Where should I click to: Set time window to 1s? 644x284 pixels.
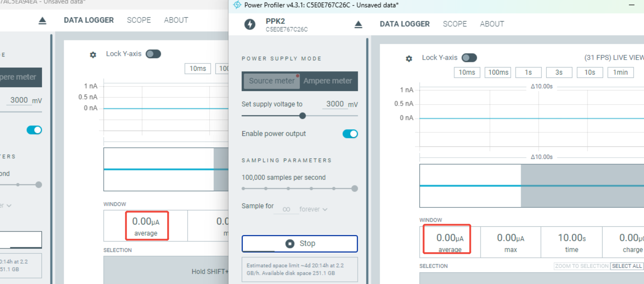[528, 72]
